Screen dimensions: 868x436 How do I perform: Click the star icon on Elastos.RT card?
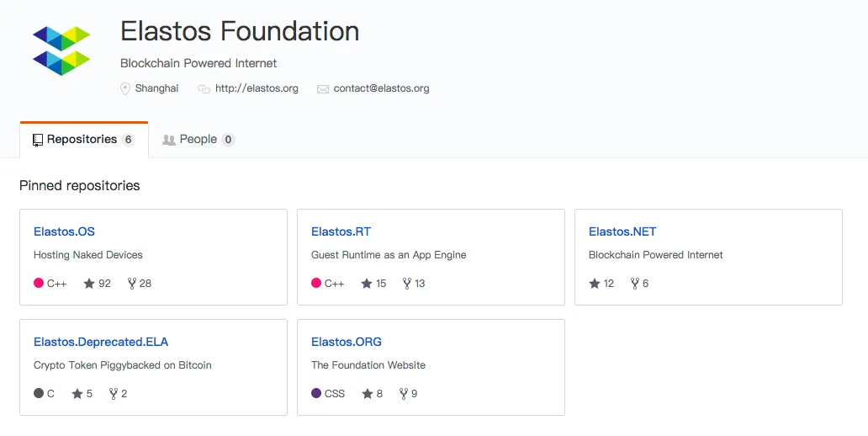coord(367,284)
